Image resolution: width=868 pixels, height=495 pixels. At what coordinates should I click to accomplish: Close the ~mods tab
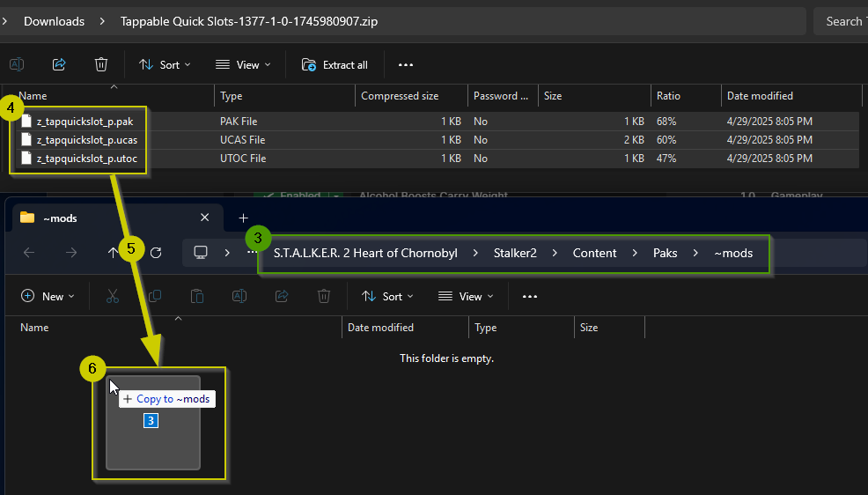point(205,218)
